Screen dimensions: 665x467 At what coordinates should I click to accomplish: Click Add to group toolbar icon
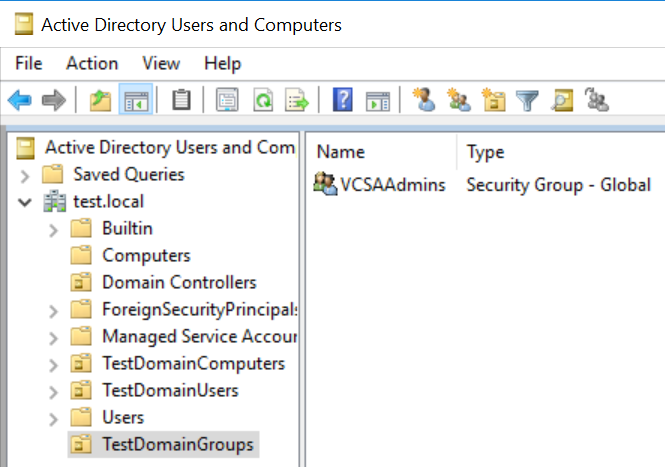pos(597,100)
